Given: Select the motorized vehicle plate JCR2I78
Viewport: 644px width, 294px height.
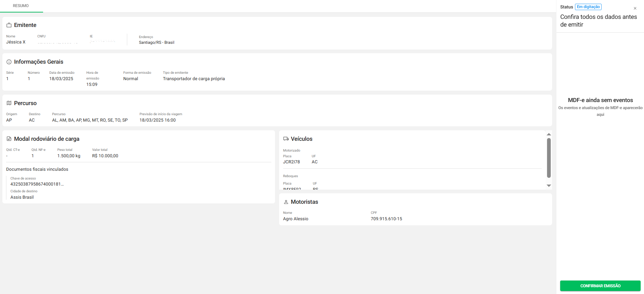Looking at the screenshot, I should [x=291, y=162].
